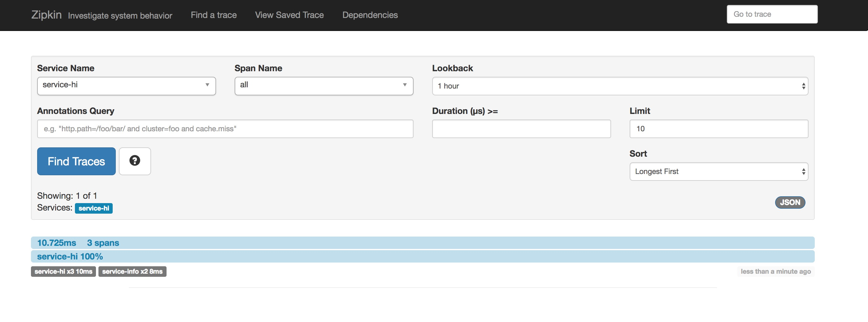The height and width of the screenshot is (322, 868).
Task: Select the service-hi x3 10ms label
Action: click(63, 272)
